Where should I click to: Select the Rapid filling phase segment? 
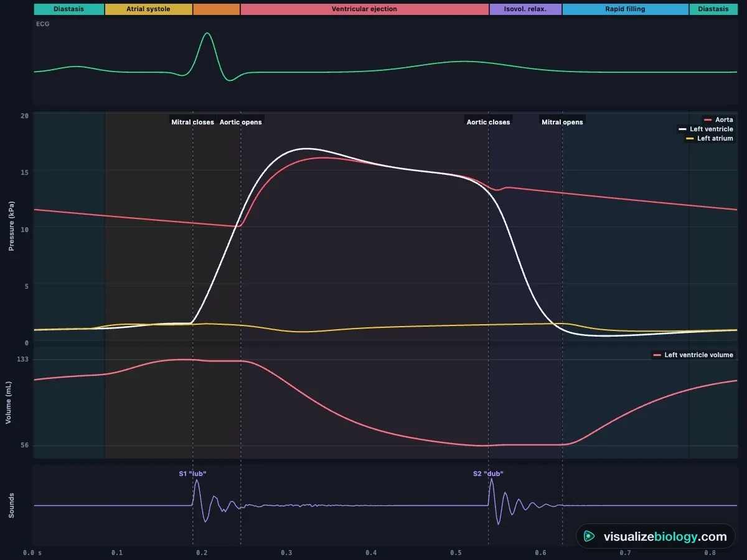click(x=626, y=9)
